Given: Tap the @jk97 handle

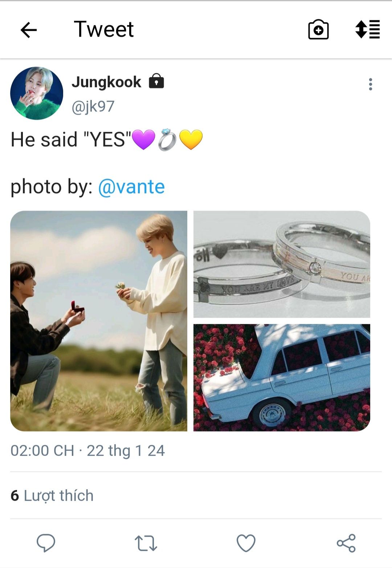Looking at the screenshot, I should [93, 106].
